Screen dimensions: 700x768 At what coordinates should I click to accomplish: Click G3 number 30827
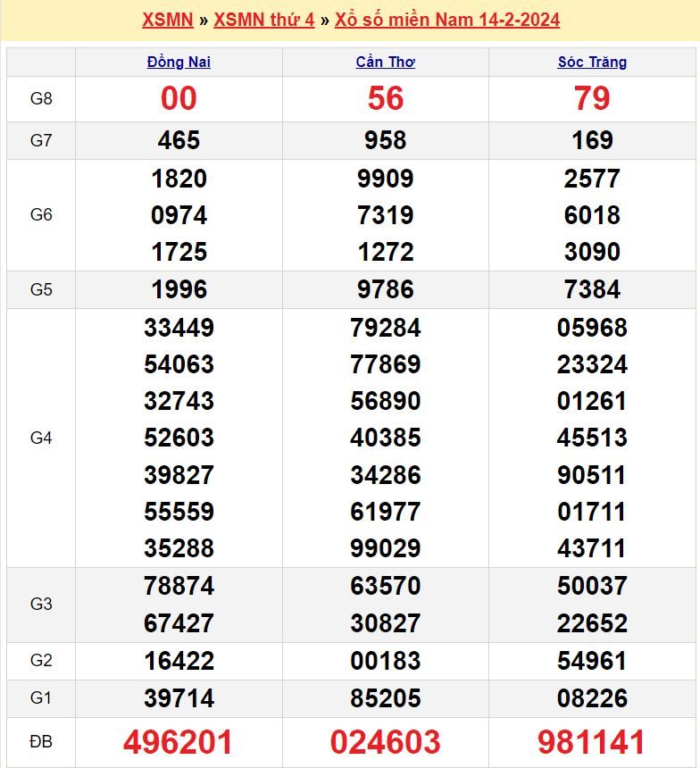[x=386, y=623]
